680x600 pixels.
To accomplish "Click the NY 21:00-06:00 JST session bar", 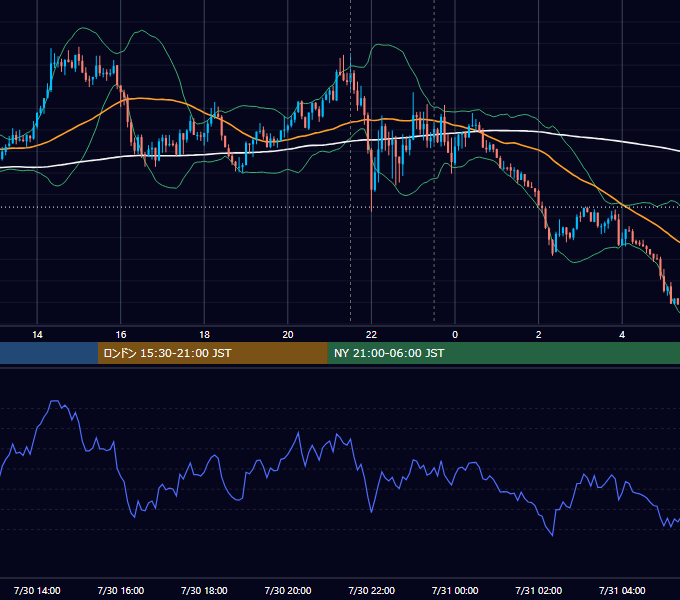I will pos(503,353).
